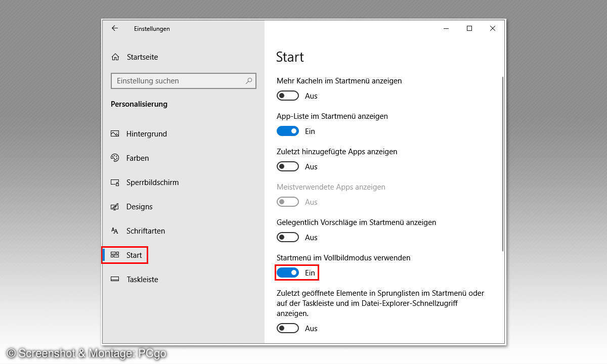Click the 'Einstellung suchen' search field
Image resolution: width=607 pixels, height=364 pixels.
[x=183, y=81]
